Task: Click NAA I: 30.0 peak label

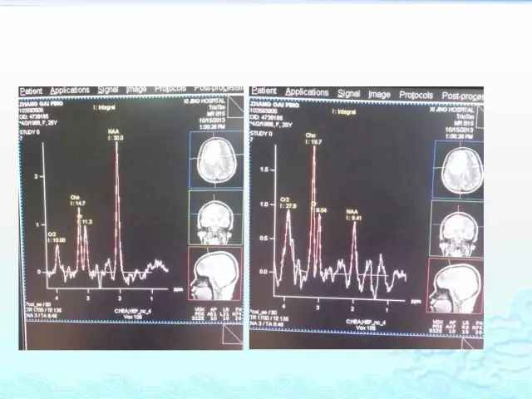Action: [116, 135]
